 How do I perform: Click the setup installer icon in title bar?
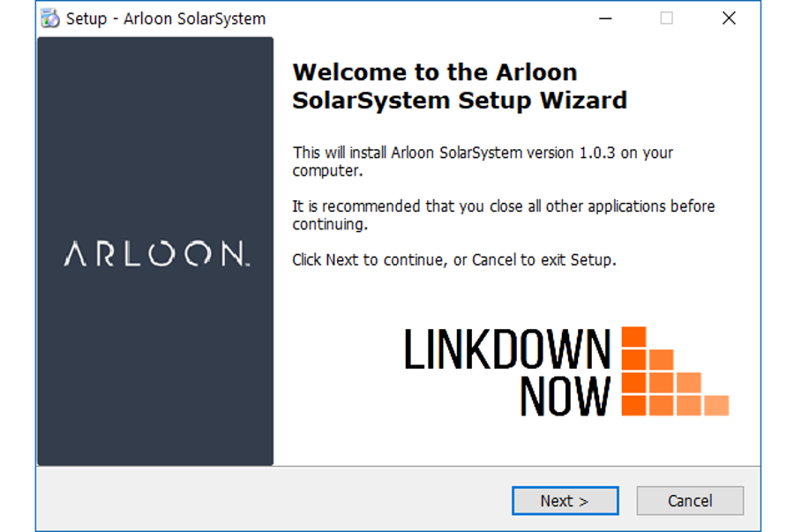pos(51,19)
